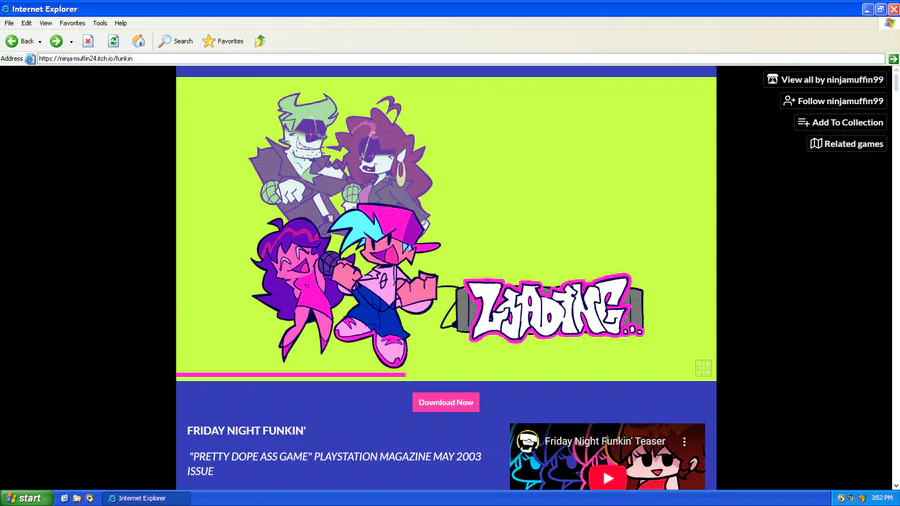This screenshot has height=506, width=900.
Task: Click scrollbar up arrow
Action: tap(895, 70)
